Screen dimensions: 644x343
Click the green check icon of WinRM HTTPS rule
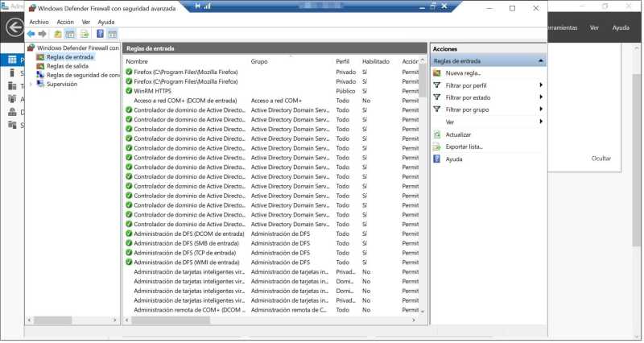[129, 91]
